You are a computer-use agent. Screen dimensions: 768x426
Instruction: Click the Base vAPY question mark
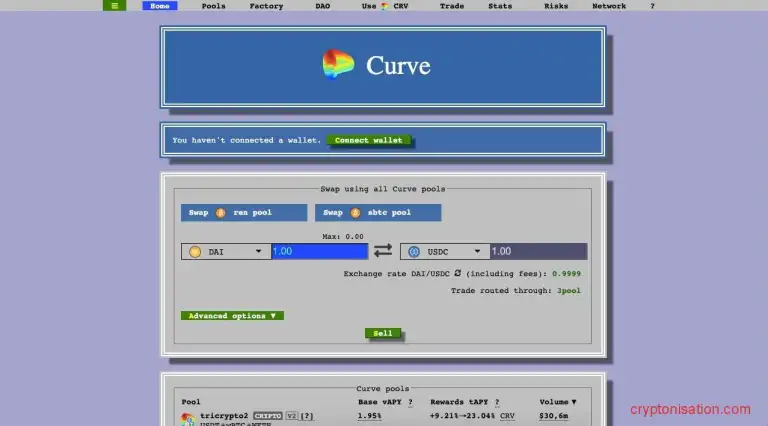coord(409,402)
